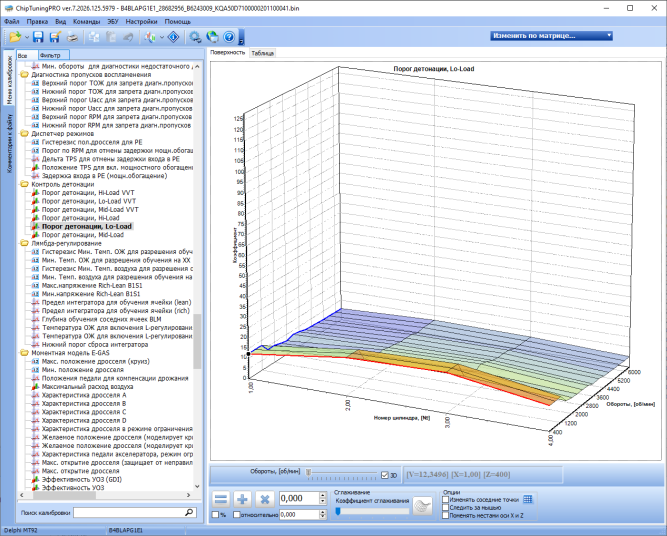This screenshot has width=667, height=536.
Task: Click the folder icon 'Диспетчер режимов'
Action: pyautogui.click(x=24, y=134)
